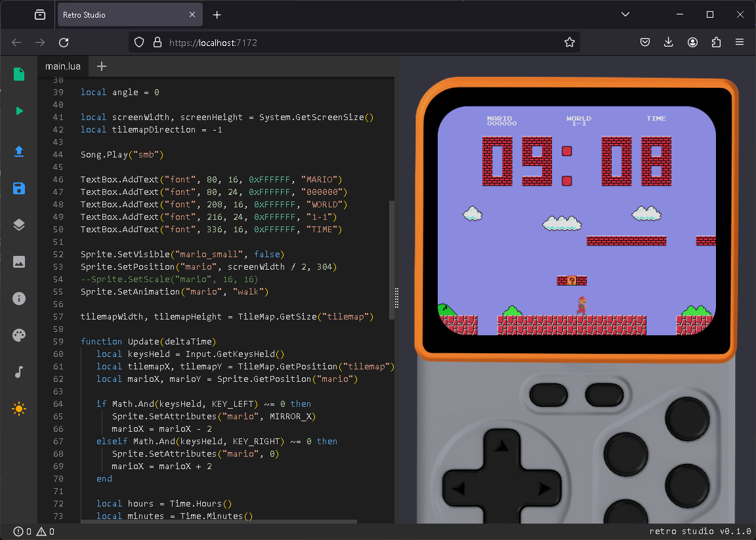This screenshot has width=756, height=540.
Task: Select the main.lua editor tab
Action: 64,66
